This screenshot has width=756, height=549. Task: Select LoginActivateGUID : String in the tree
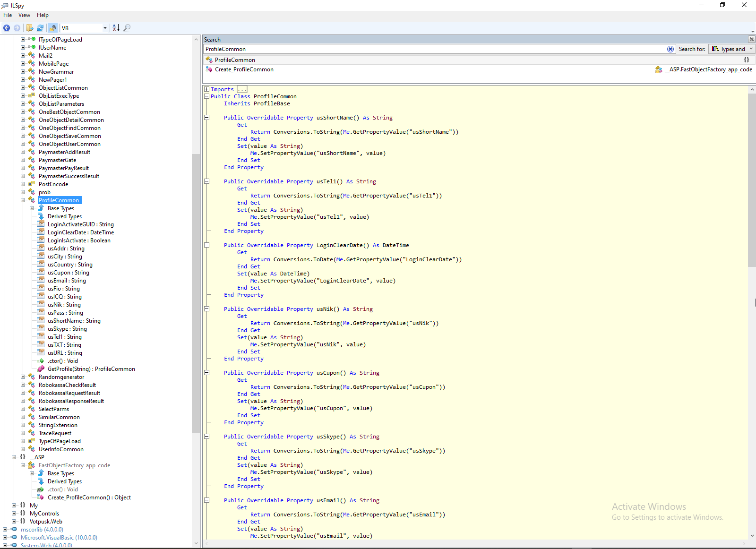[81, 224]
